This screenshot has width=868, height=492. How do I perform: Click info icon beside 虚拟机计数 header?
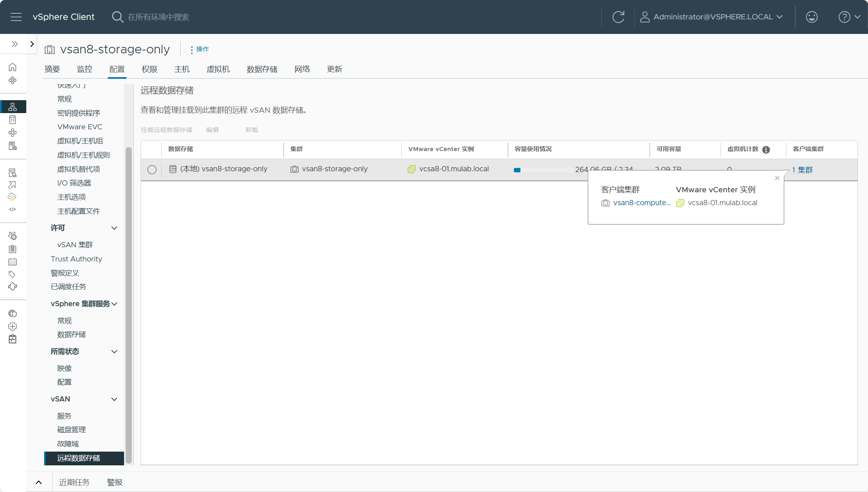click(766, 149)
